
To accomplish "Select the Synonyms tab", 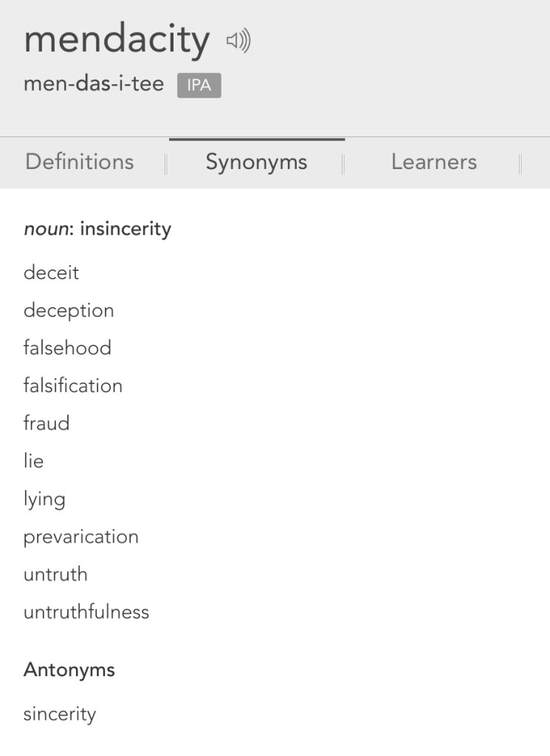I will [x=256, y=162].
